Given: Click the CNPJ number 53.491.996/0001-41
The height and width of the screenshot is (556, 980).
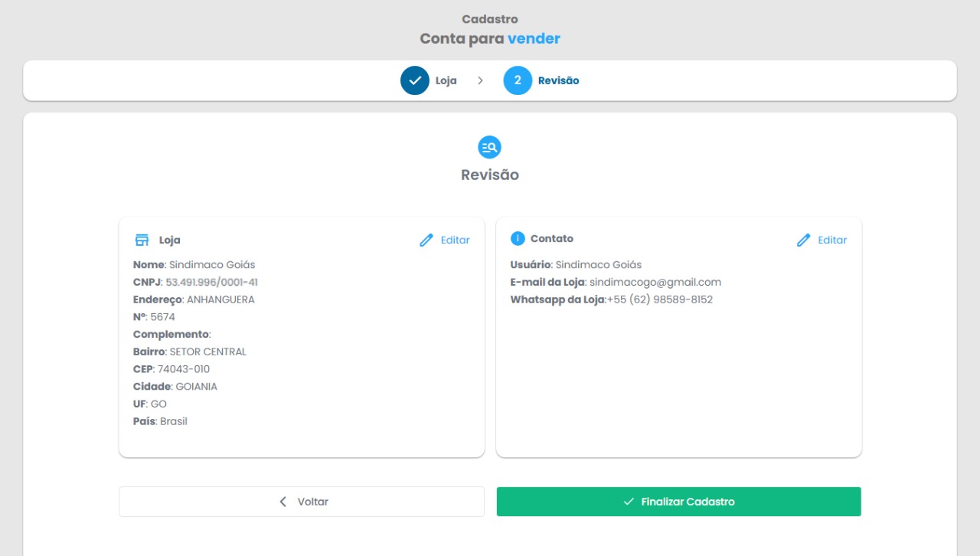Looking at the screenshot, I should pos(211,282).
